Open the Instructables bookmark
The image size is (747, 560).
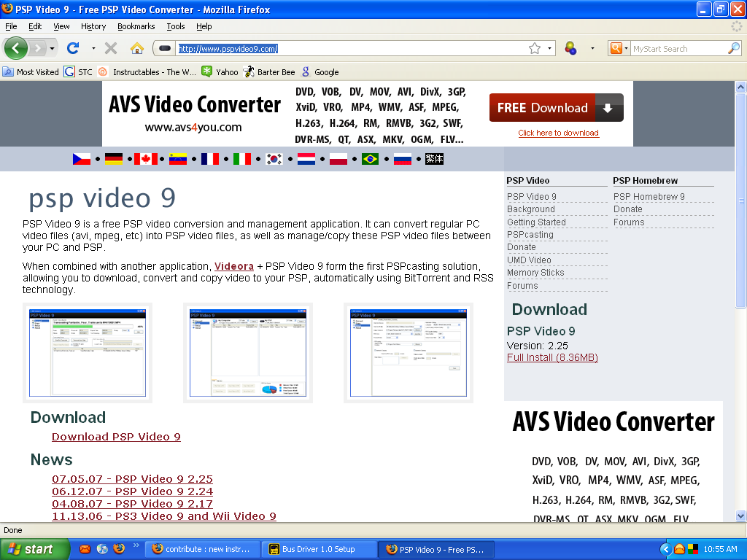[x=147, y=72]
